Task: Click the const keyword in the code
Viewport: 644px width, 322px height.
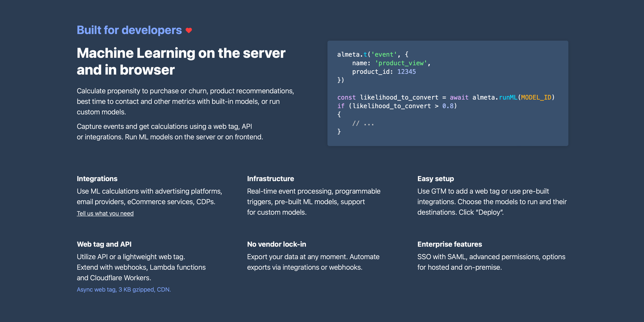Action: click(x=346, y=97)
